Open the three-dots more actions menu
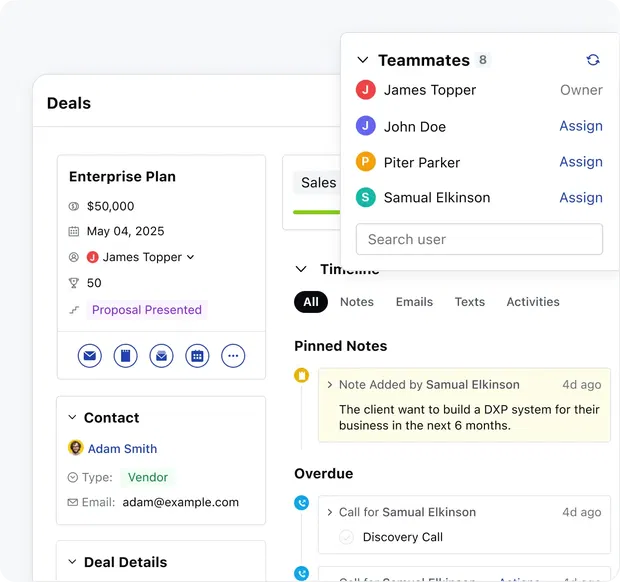Screen dimensions: 620x582 click(x=233, y=356)
